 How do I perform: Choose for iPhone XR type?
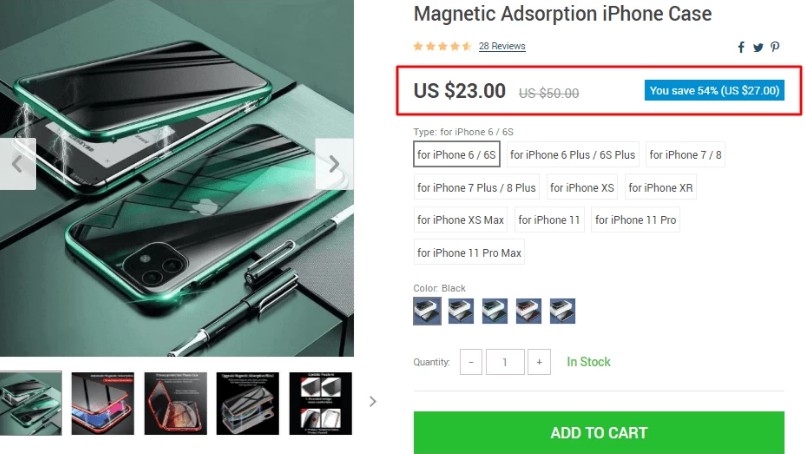click(661, 187)
